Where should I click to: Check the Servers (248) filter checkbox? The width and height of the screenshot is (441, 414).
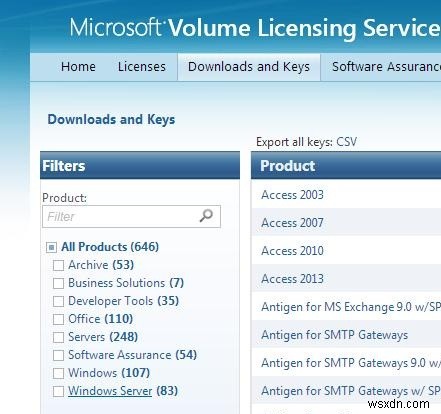point(58,337)
